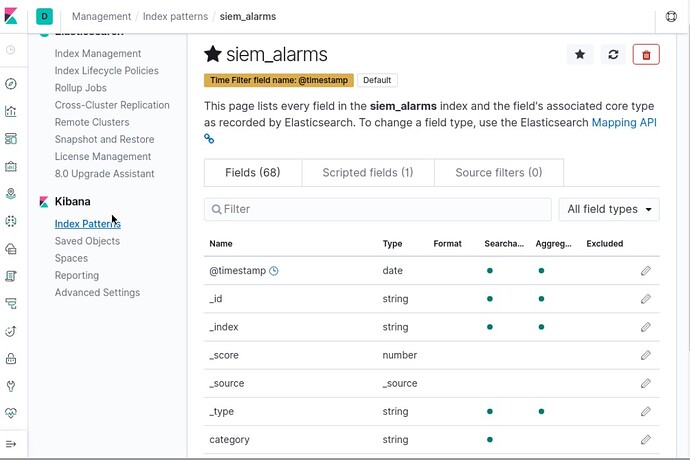
Task: Open Canvas icon in side nav
Action: coord(11,166)
